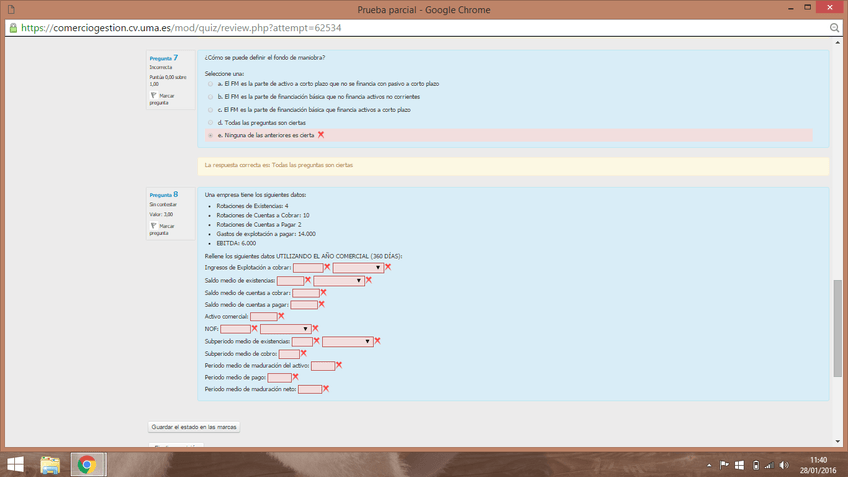This screenshot has height=477, width=848.
Task: Open the Subperiodo medio de existencias dropdown
Action: point(347,342)
